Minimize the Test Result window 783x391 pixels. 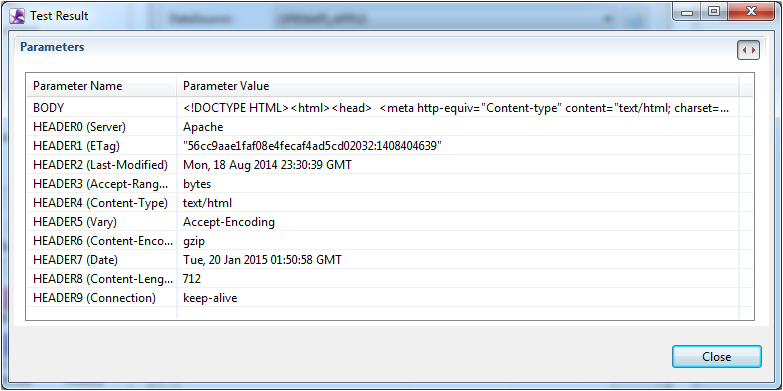[687, 12]
